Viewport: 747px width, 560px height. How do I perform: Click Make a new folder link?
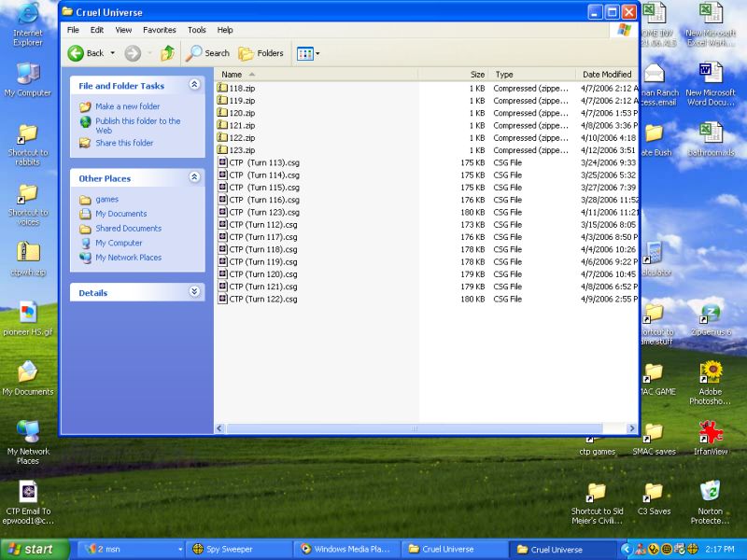click(127, 106)
